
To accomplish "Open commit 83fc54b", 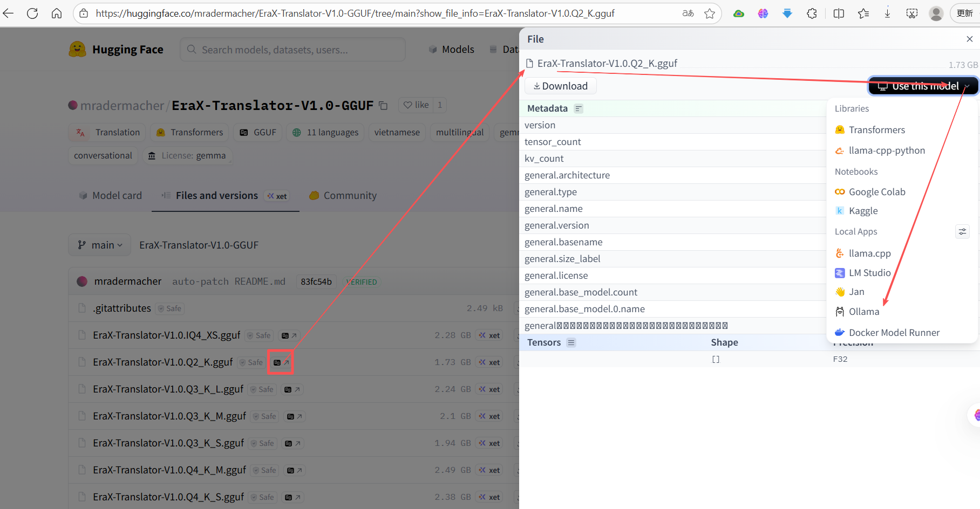I will (x=316, y=281).
